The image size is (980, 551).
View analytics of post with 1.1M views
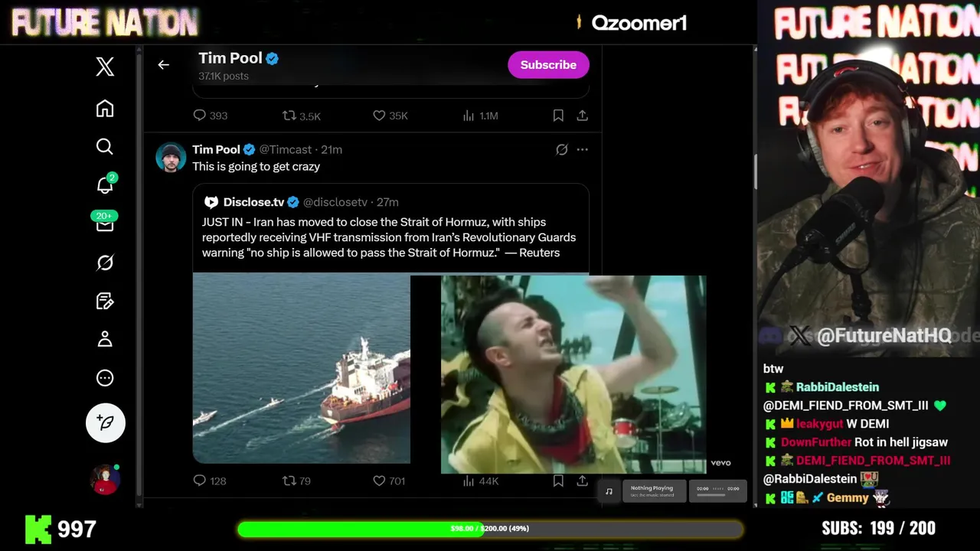pyautogui.click(x=480, y=116)
